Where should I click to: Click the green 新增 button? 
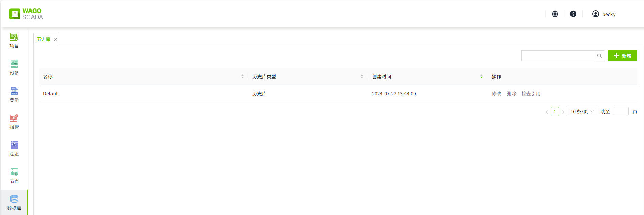pyautogui.click(x=622, y=56)
